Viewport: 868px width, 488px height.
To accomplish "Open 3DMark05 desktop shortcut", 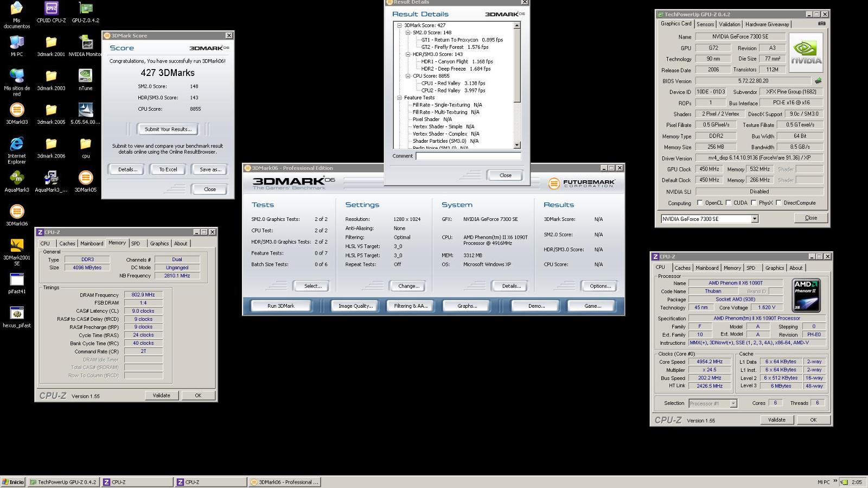I will pyautogui.click(x=86, y=181).
